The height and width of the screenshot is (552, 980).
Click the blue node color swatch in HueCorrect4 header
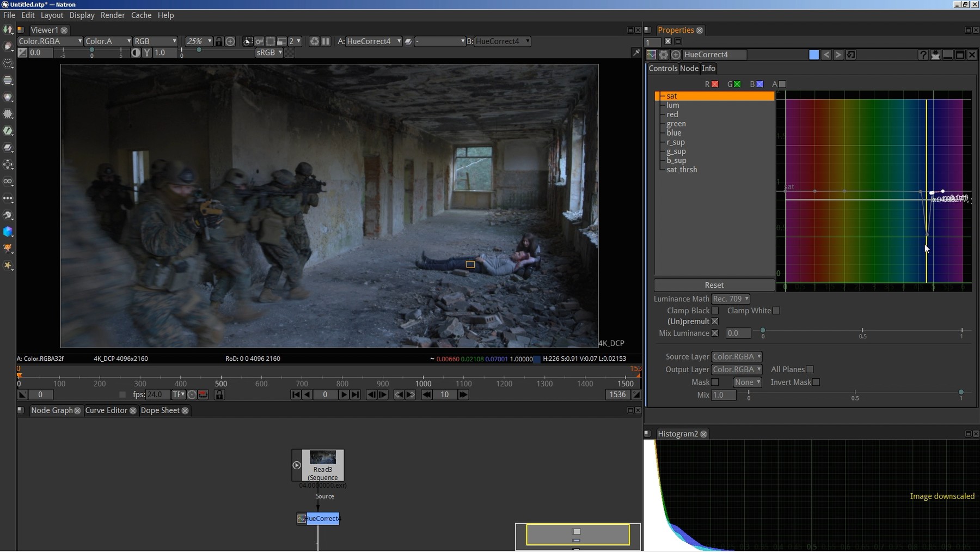(x=814, y=54)
